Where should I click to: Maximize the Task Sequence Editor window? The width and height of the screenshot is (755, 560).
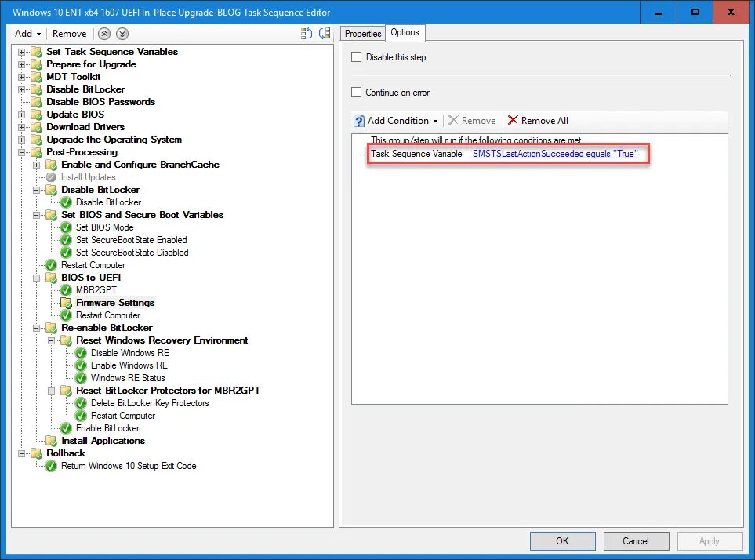coord(695,12)
